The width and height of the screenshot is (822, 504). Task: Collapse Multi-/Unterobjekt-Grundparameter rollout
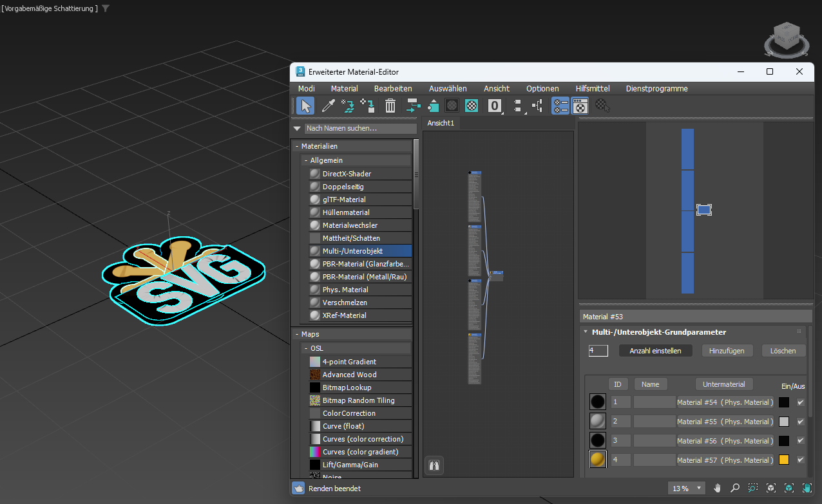pyautogui.click(x=586, y=332)
